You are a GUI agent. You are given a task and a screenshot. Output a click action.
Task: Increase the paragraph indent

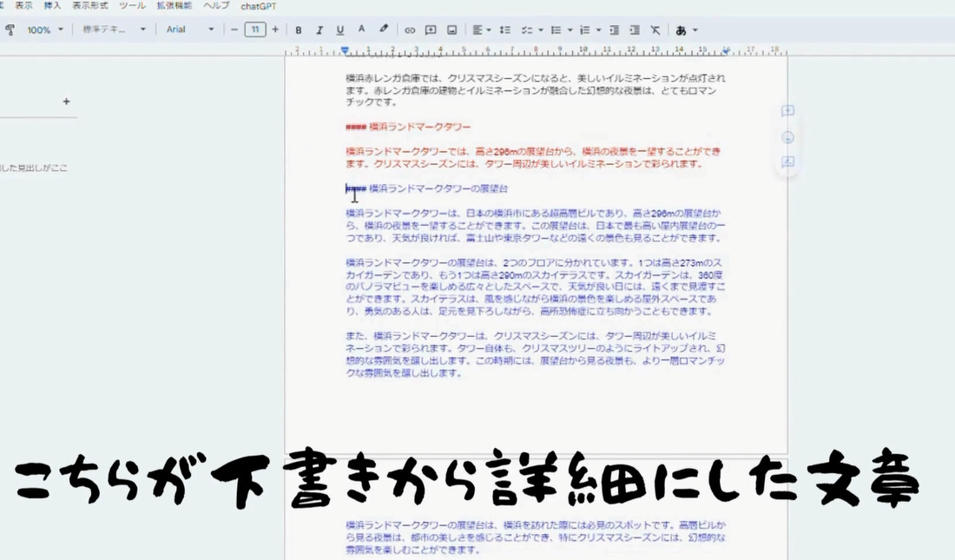pos(635,30)
